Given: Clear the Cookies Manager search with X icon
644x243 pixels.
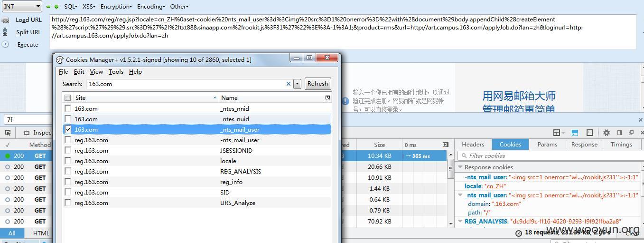Looking at the screenshot, I should [x=288, y=84].
